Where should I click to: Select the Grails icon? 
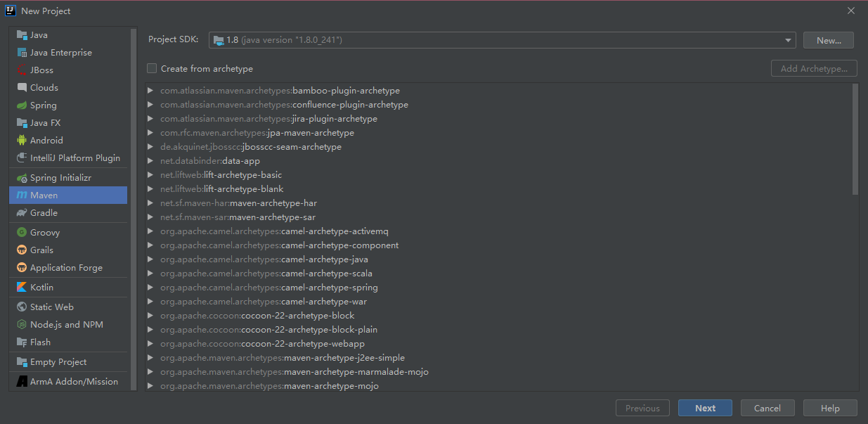pos(22,250)
